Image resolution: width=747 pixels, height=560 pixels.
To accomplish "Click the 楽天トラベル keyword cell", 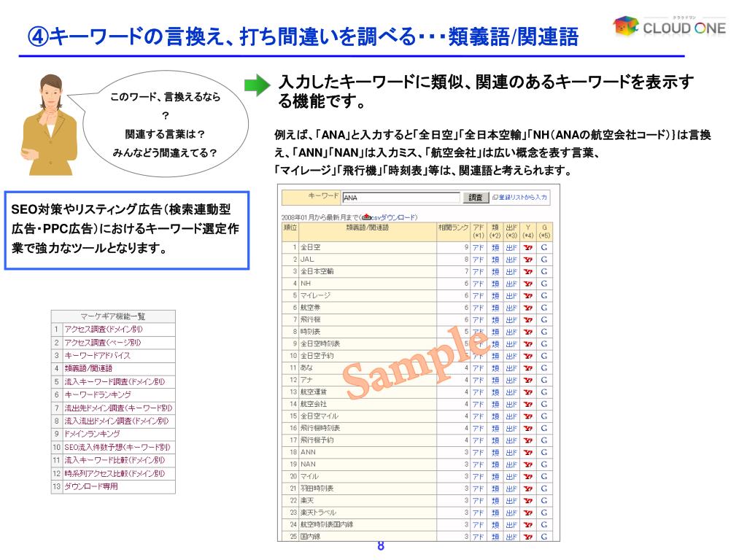I will click(x=368, y=513).
